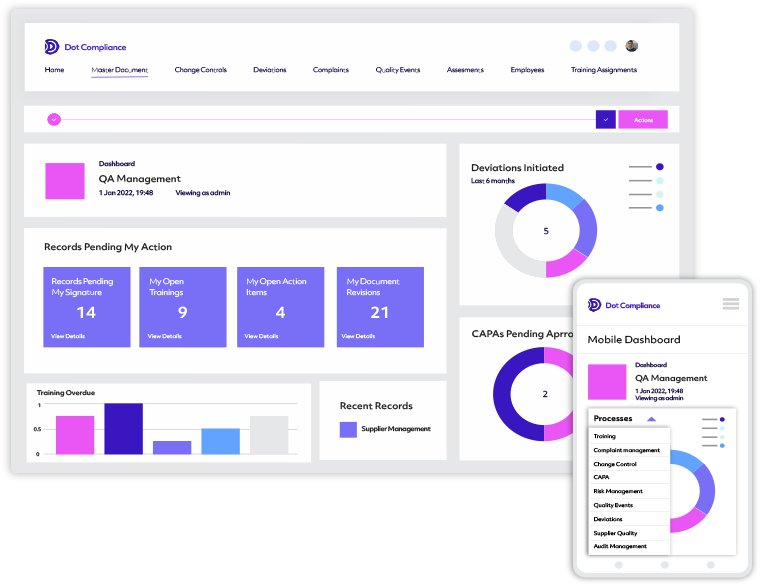The width and height of the screenshot is (760, 585).
Task: Click the purple Supplier Management record icon
Action: (348, 429)
